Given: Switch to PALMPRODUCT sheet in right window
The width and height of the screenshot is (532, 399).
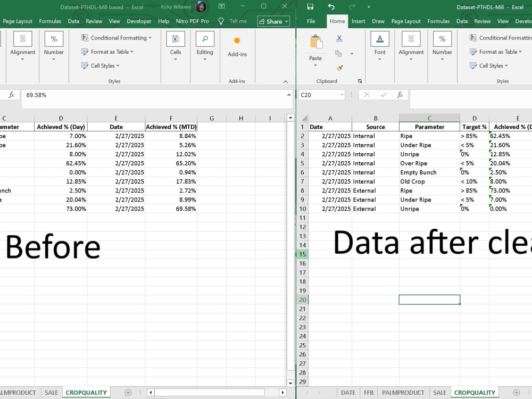Looking at the screenshot, I should pyautogui.click(x=403, y=393).
